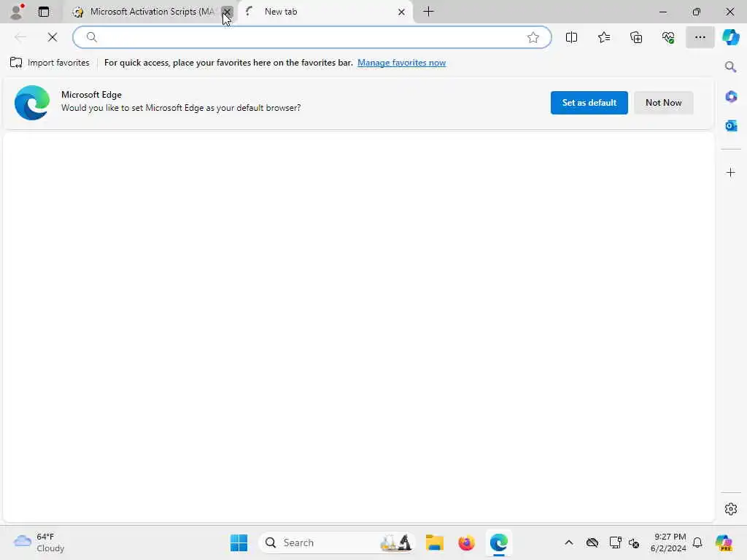The width and height of the screenshot is (747, 560).
Task: Open notifications bell icon
Action: (697, 542)
